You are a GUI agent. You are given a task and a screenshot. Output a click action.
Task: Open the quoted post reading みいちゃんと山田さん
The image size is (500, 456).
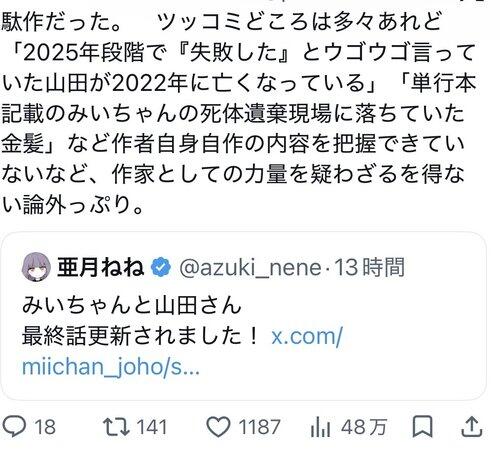click(x=243, y=316)
